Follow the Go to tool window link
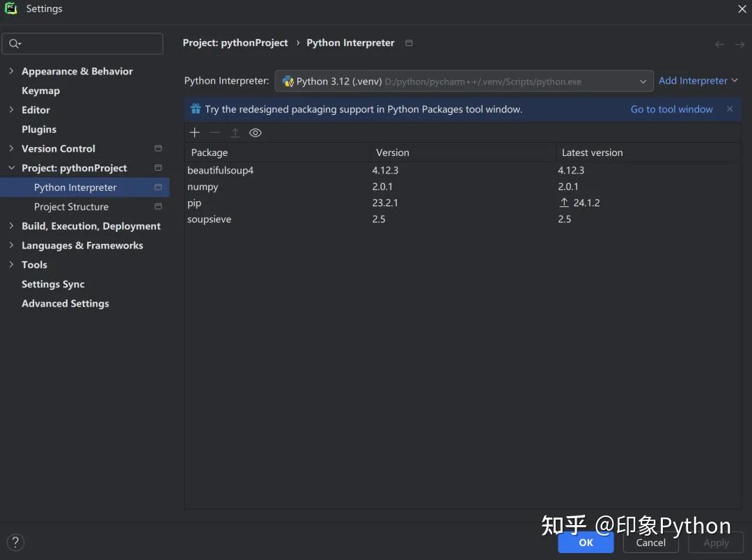752x560 pixels. click(671, 109)
